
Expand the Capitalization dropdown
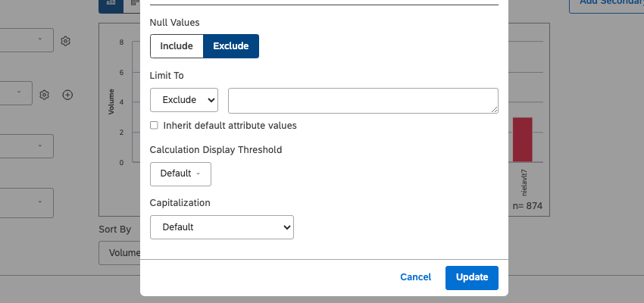(222, 226)
